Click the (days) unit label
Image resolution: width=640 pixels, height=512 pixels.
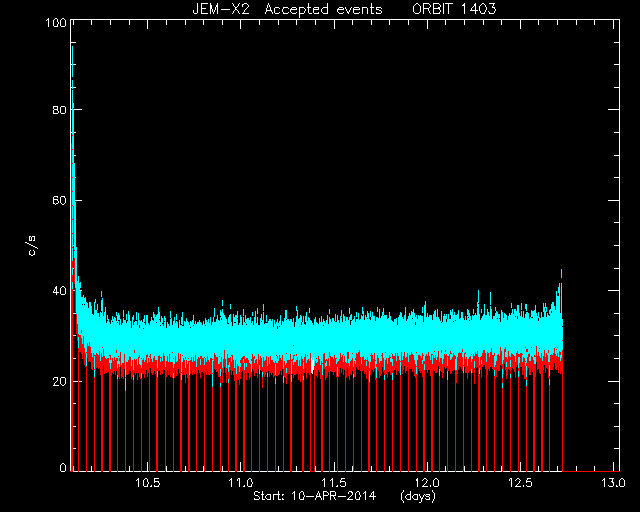click(x=418, y=496)
